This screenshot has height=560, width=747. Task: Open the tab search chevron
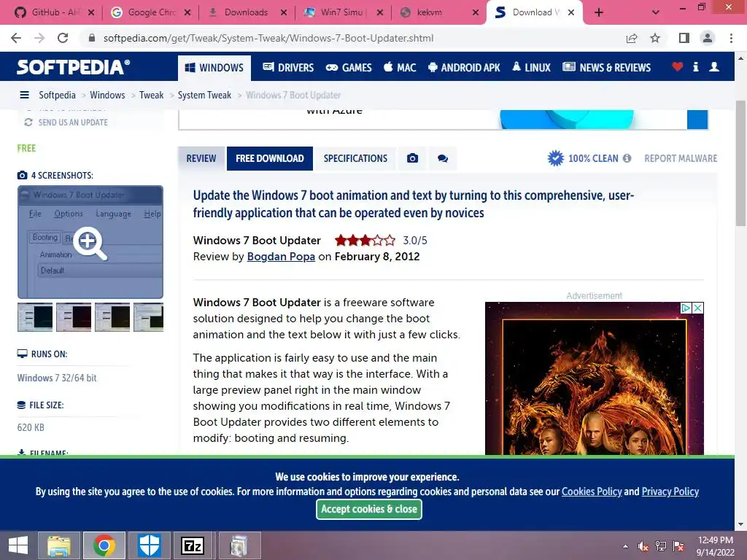click(x=656, y=12)
